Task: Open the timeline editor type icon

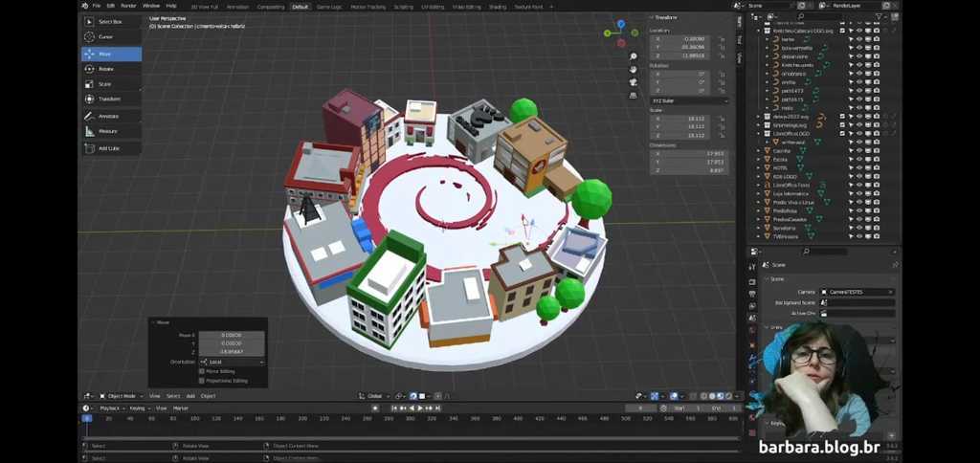Action: [87, 408]
